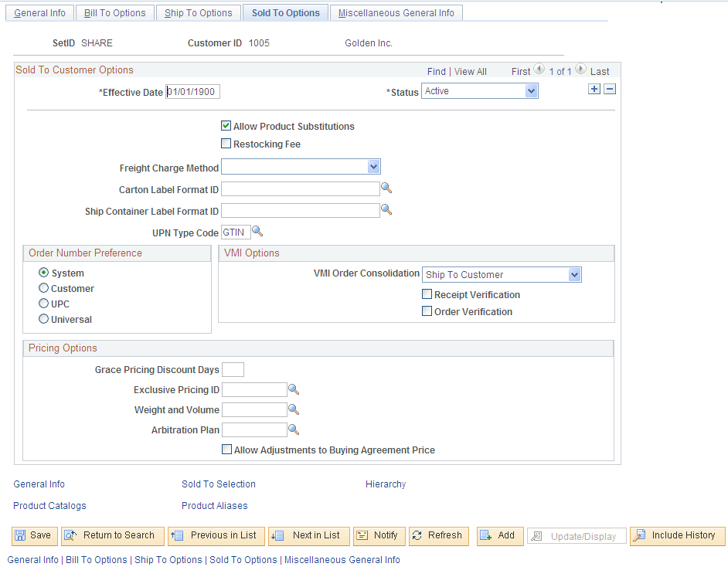This screenshot has height=577, width=728.
Task: Follow the Product Catalogs link
Action: 49,505
